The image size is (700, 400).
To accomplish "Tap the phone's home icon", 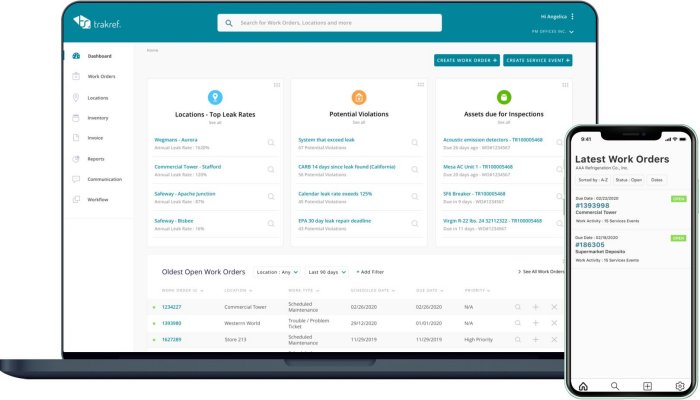I will pyautogui.click(x=583, y=385).
